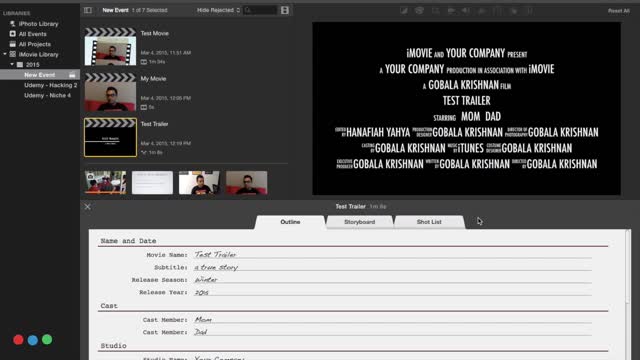Click the filmstrip duration icon under Test Movie
The width and height of the screenshot is (640, 360).
click(144, 62)
